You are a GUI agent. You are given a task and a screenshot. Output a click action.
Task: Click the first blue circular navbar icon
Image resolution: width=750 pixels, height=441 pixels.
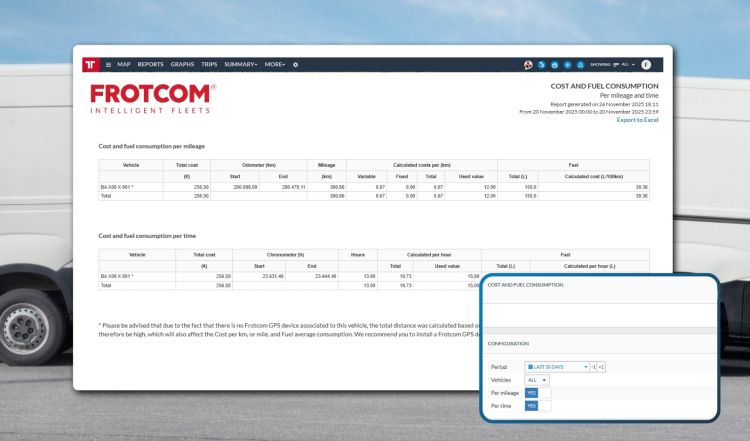(541, 64)
